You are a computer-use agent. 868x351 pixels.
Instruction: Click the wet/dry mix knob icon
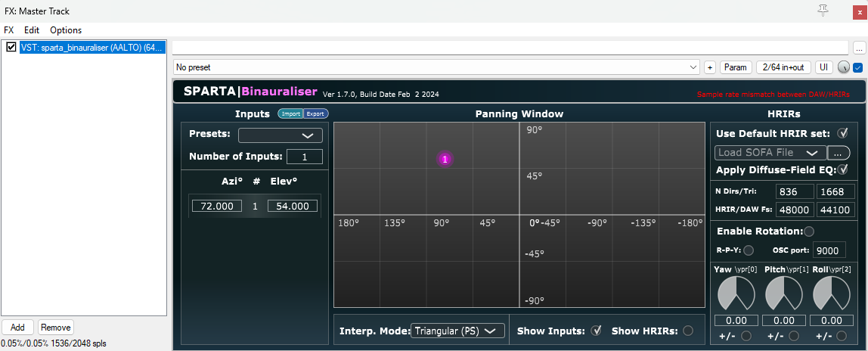pos(843,67)
